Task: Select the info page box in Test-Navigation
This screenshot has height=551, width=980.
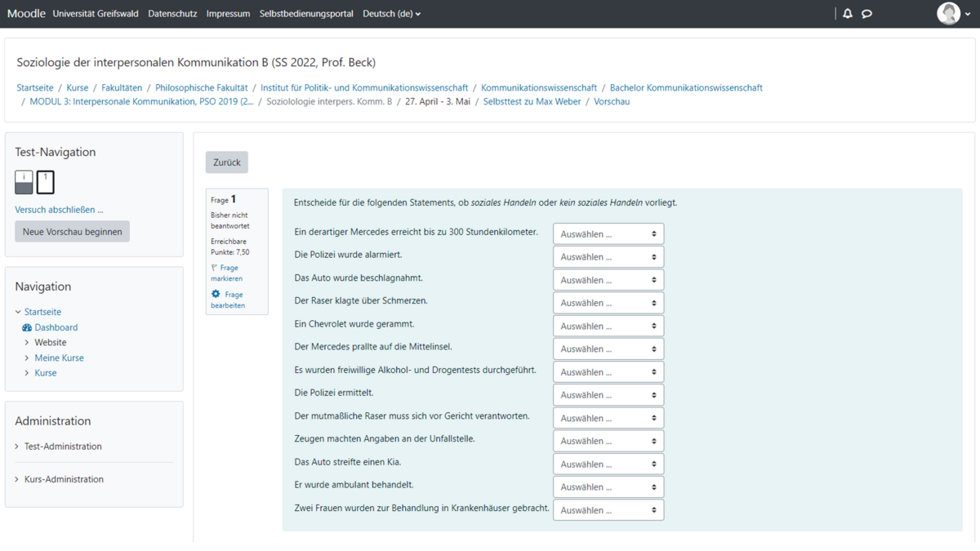Action: pyautogui.click(x=24, y=182)
